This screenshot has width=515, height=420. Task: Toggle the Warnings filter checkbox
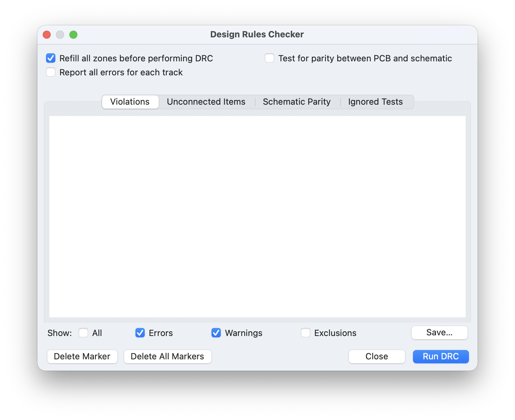(216, 333)
